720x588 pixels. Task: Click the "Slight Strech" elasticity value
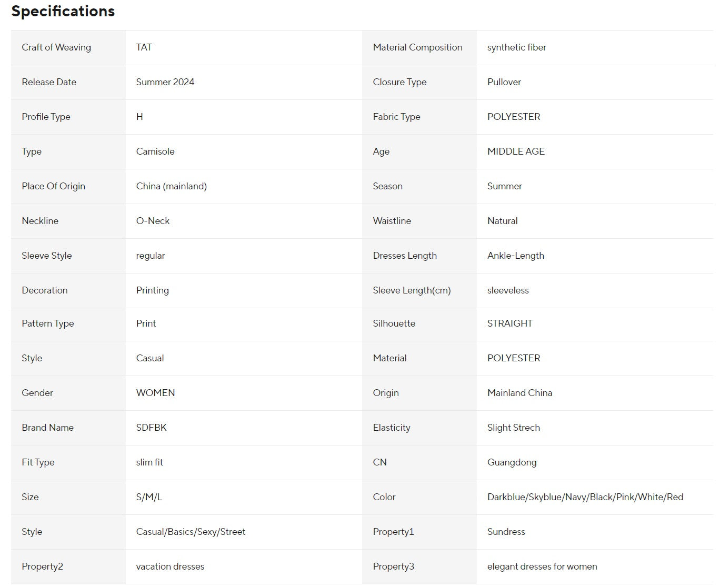pyautogui.click(x=514, y=428)
